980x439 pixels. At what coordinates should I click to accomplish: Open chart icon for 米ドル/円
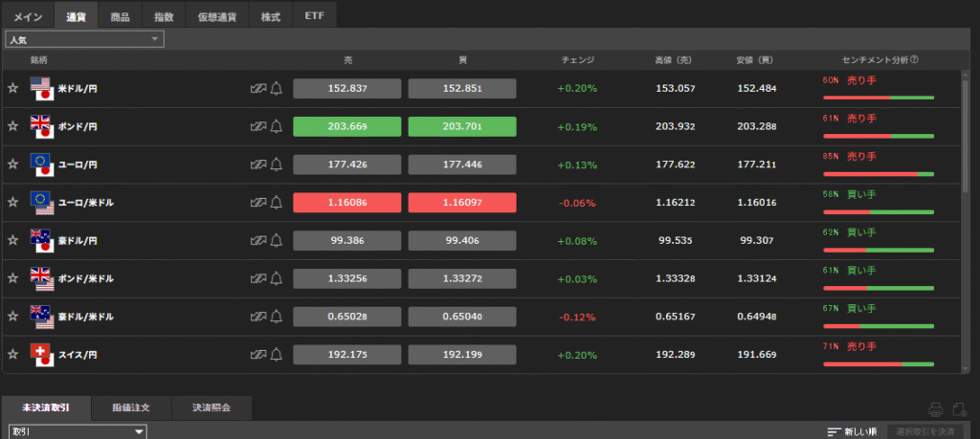[256, 89]
